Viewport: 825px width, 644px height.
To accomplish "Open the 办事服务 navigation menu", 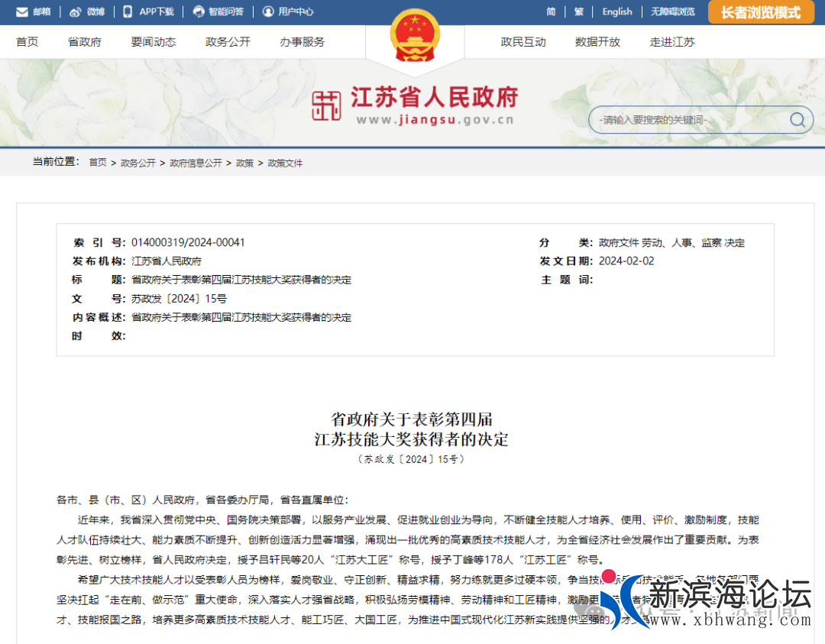I will [x=302, y=42].
